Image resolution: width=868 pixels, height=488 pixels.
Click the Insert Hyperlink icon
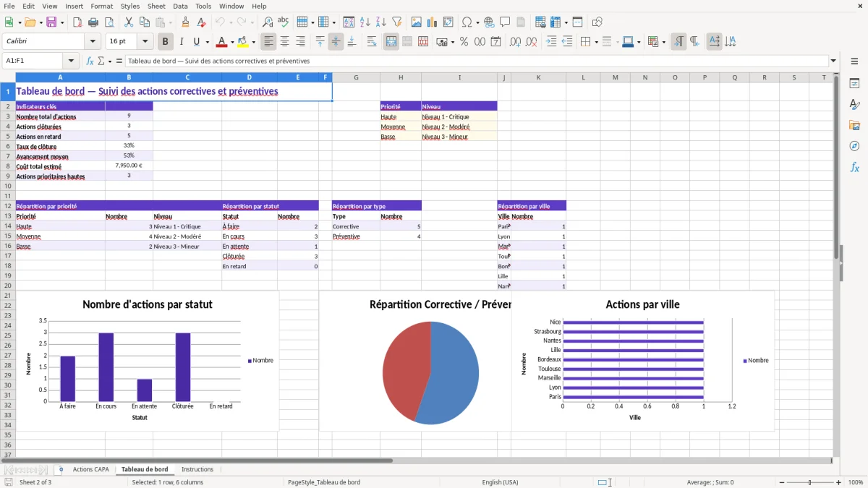tap(489, 22)
